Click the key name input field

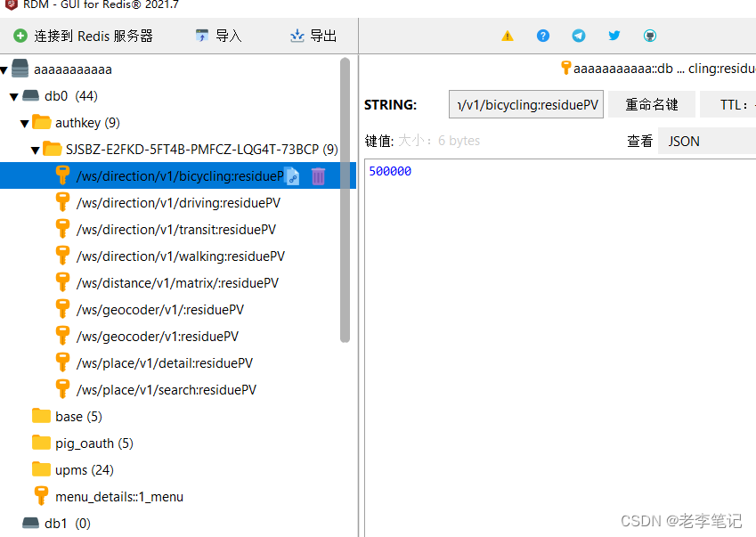(x=526, y=104)
